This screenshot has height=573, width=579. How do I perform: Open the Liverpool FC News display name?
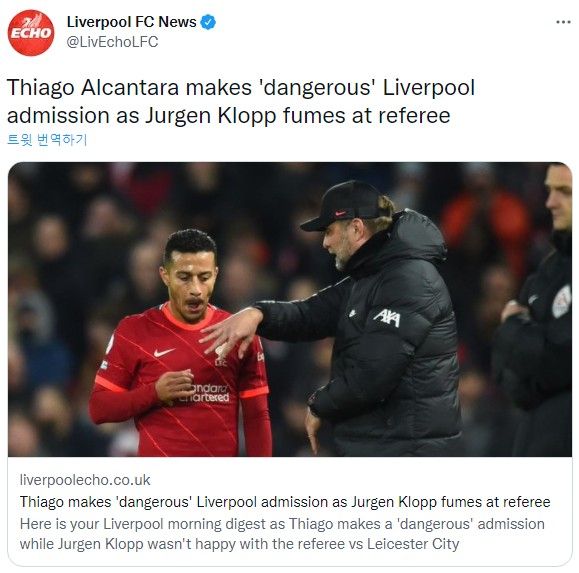pyautogui.click(x=131, y=22)
